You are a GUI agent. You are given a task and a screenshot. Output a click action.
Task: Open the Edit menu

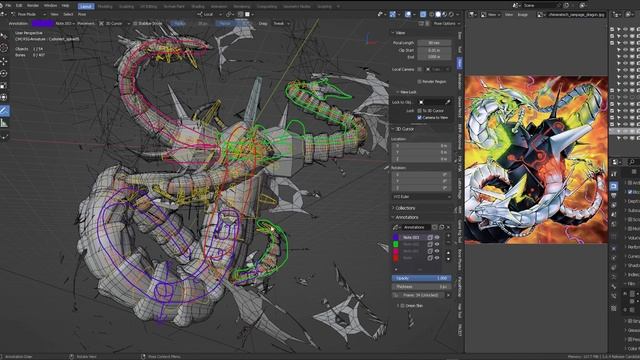19,6
